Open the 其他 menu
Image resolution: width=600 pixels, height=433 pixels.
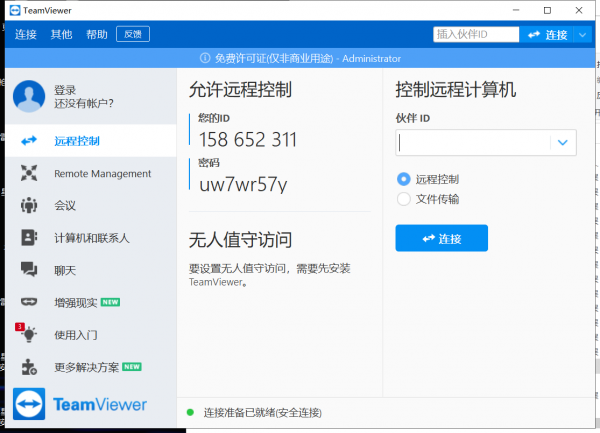(x=61, y=34)
